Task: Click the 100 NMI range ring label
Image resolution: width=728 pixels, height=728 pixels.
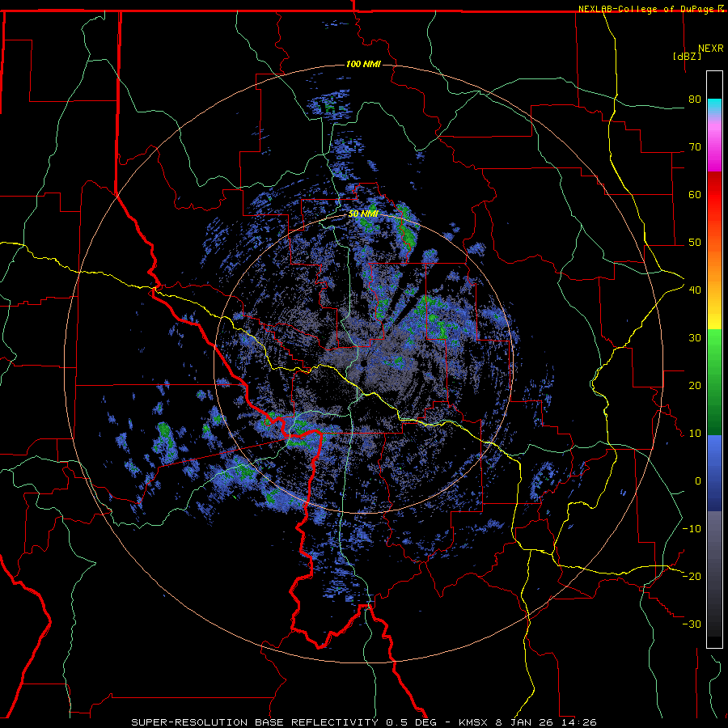Action: point(363,64)
